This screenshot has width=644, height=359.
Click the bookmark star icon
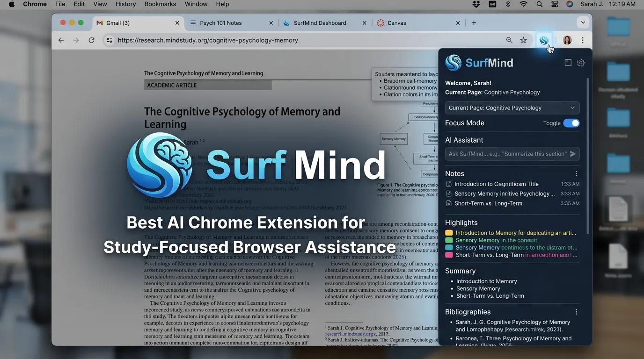524,40
